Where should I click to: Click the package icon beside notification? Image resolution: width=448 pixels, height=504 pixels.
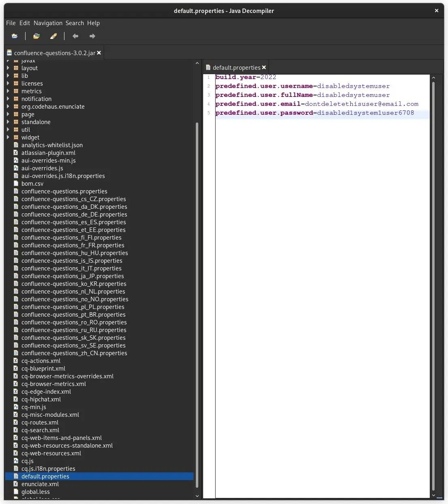tap(16, 99)
